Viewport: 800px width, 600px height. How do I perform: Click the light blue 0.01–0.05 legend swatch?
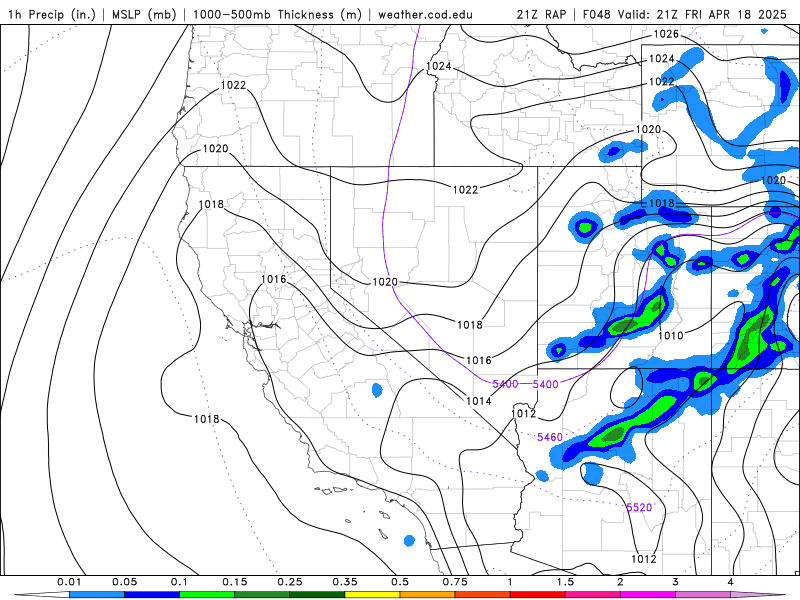point(96,595)
